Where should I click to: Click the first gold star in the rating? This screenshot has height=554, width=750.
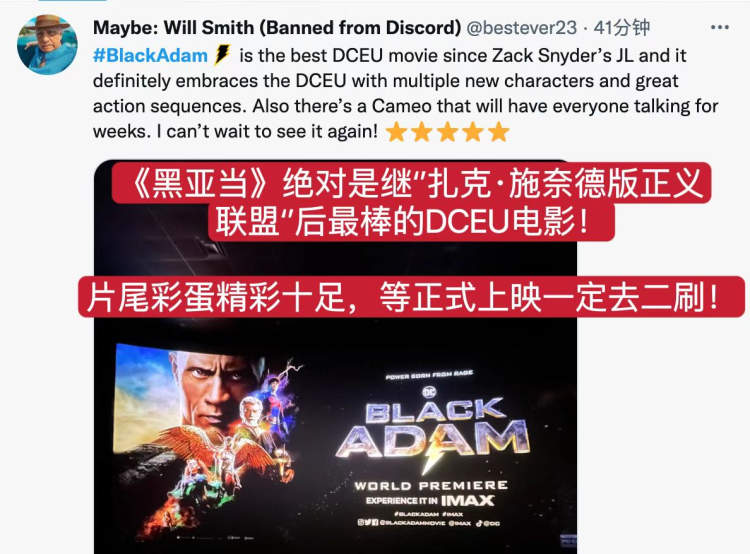point(397,132)
